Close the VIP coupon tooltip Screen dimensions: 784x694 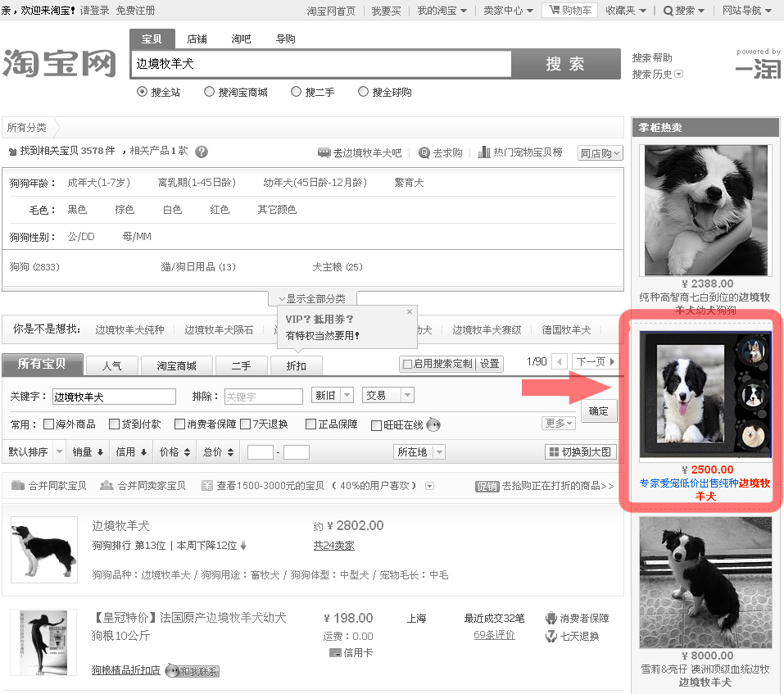tap(410, 311)
